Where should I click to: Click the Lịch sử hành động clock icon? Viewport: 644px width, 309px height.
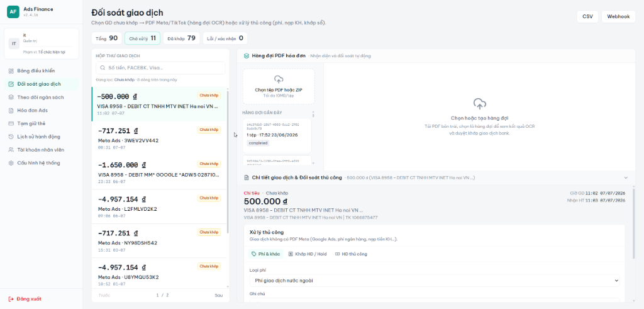[11, 137]
